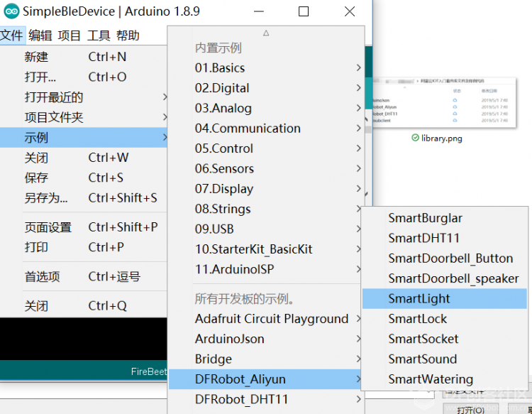Open the SmartDoorbell_speaker example
Viewport: 532px width, 414px height.
pos(445,278)
